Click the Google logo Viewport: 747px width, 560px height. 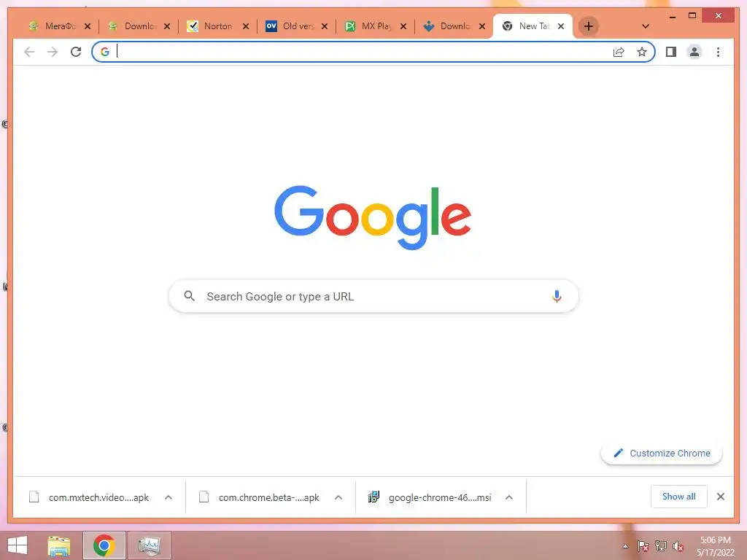tap(373, 217)
